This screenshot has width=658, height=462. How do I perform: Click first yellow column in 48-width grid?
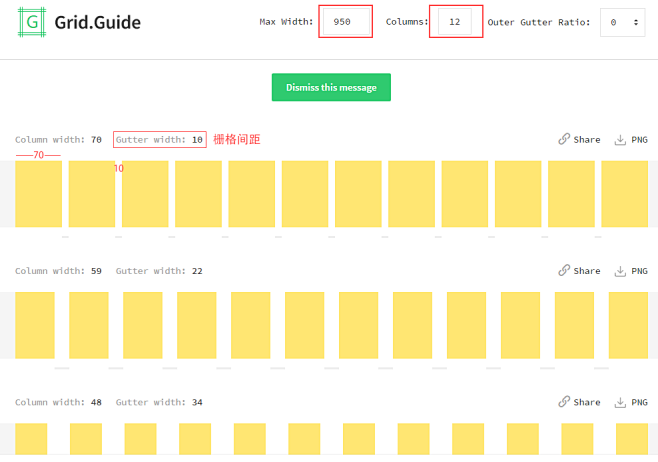[31, 439]
